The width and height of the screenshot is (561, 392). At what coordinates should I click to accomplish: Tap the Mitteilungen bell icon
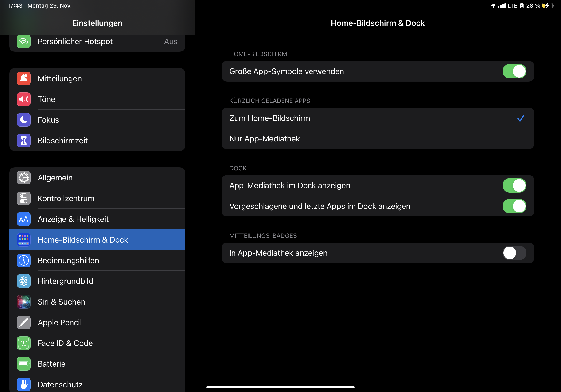coord(24,78)
